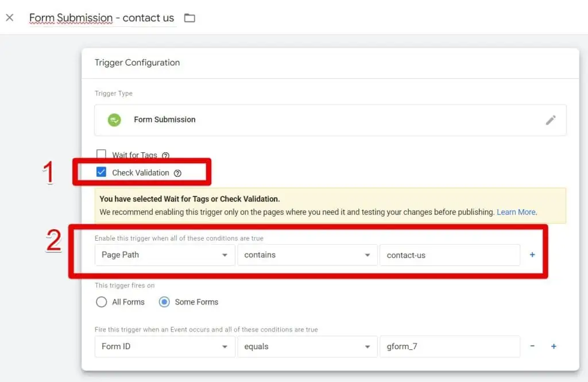
Task: Select the All Forms radio button
Action: coord(101,302)
